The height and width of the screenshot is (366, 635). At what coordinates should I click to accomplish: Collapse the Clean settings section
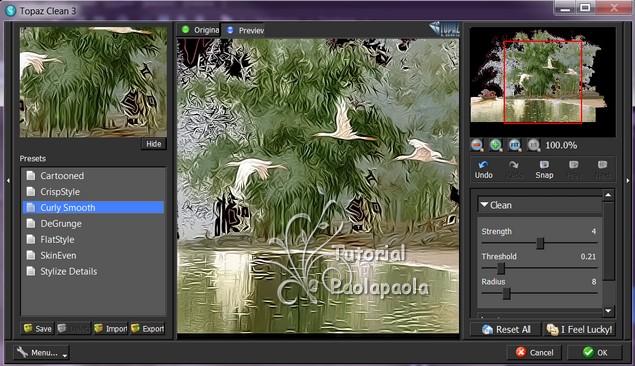[x=484, y=205]
